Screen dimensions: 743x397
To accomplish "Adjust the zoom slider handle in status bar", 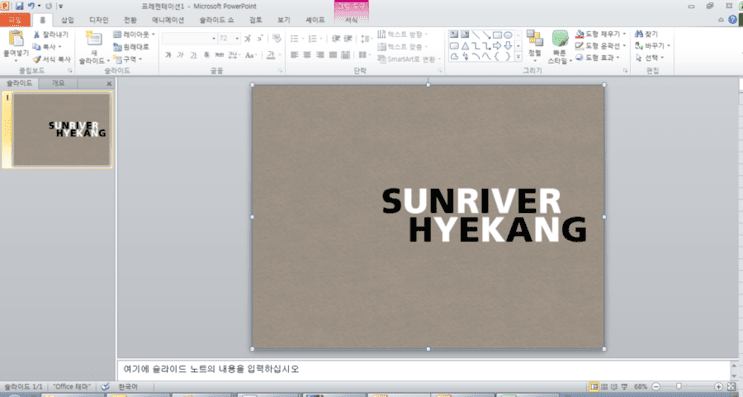I will click(x=679, y=387).
